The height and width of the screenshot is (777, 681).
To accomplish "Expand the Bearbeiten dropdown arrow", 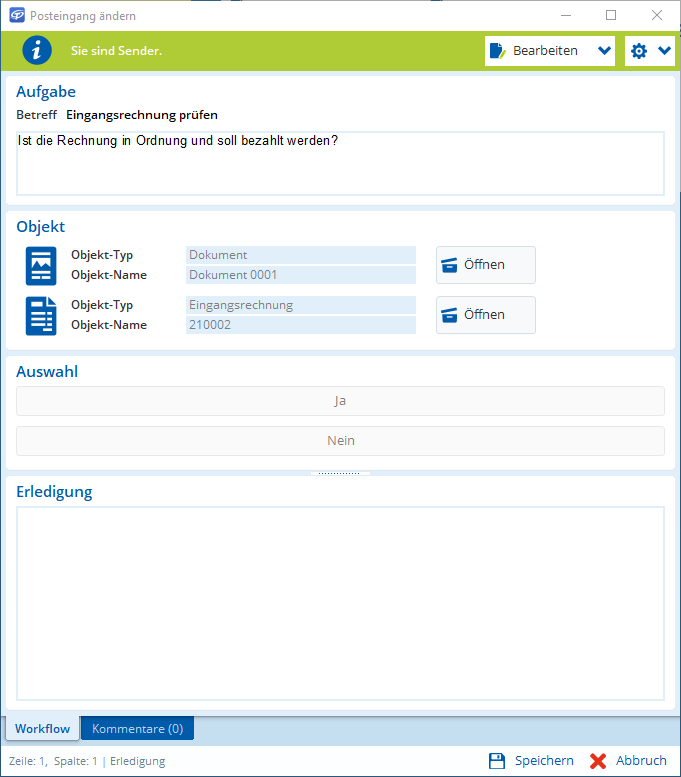I will point(603,51).
